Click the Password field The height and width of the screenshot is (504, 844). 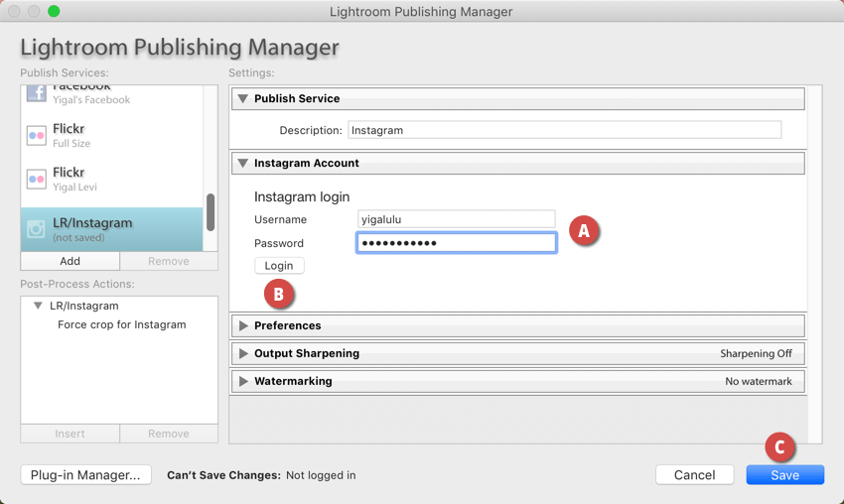456,243
